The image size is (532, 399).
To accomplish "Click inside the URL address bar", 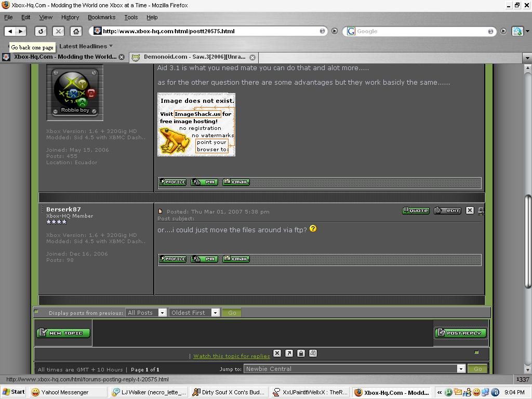I will coord(209,31).
